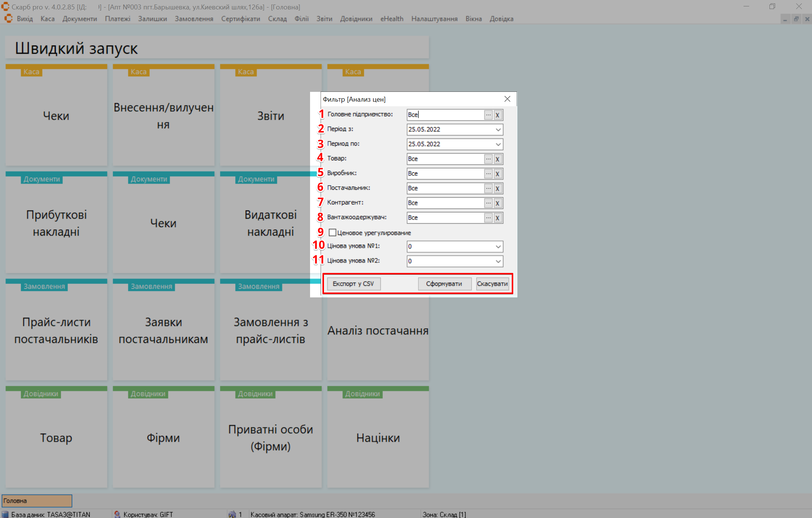This screenshot has height=518, width=812.
Task: Expand the Период по date dropdown
Action: coord(498,144)
